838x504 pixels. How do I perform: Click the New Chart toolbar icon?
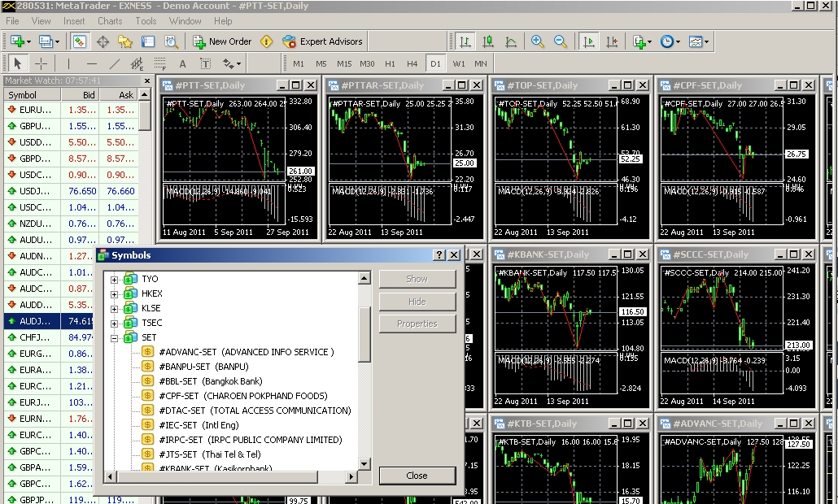point(16,41)
